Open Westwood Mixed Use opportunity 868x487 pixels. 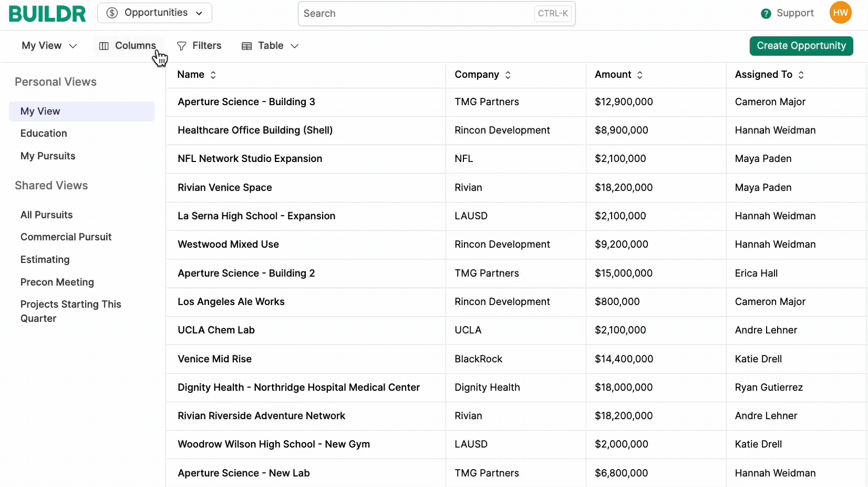(229, 245)
